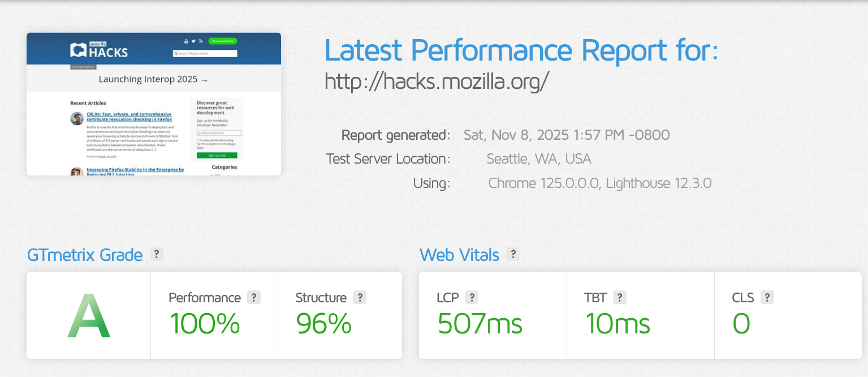
Task: Click the Download Firefox button
Action: pos(223,41)
